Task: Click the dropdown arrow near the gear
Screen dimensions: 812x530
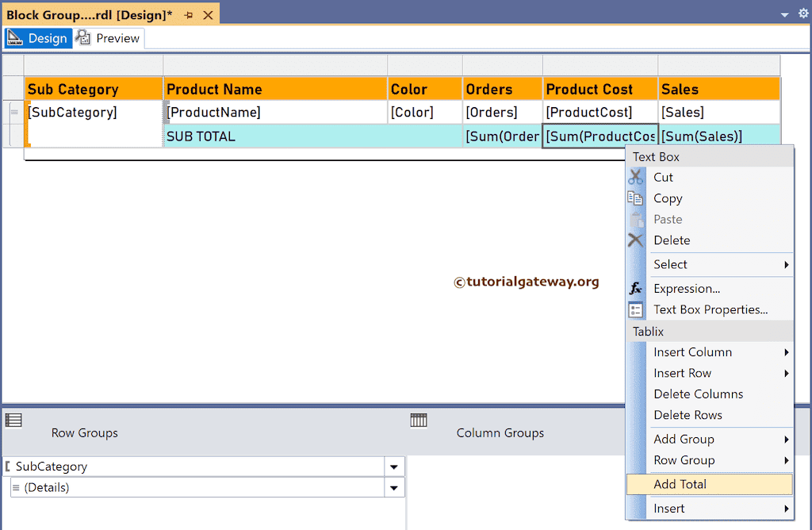Action: pyautogui.click(x=783, y=13)
